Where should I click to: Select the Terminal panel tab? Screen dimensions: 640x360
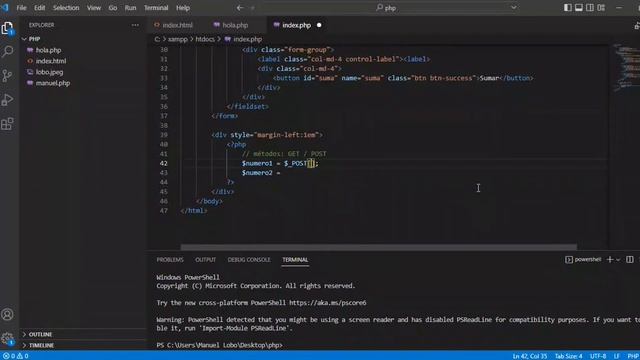point(295,260)
